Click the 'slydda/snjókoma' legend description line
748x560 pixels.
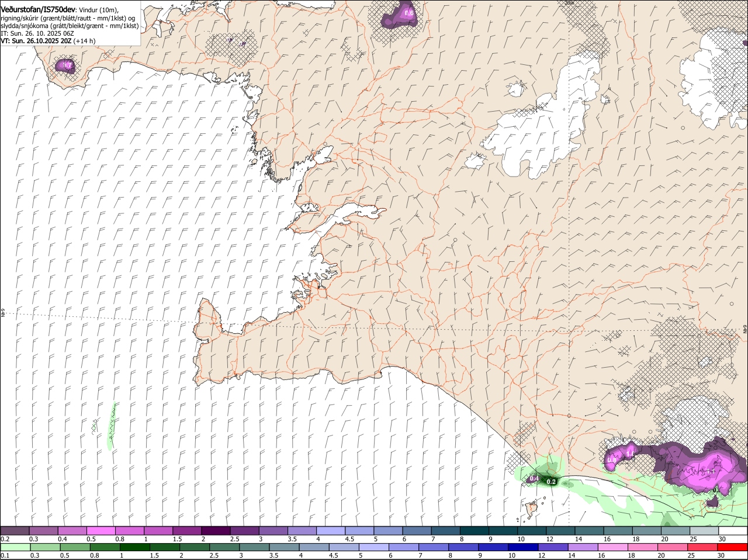point(70,26)
